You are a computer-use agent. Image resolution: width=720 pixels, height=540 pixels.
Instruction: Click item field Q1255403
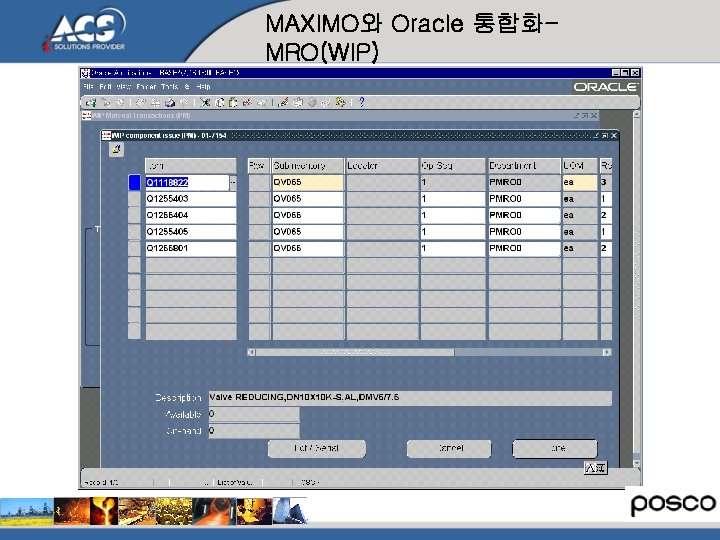pos(191,199)
